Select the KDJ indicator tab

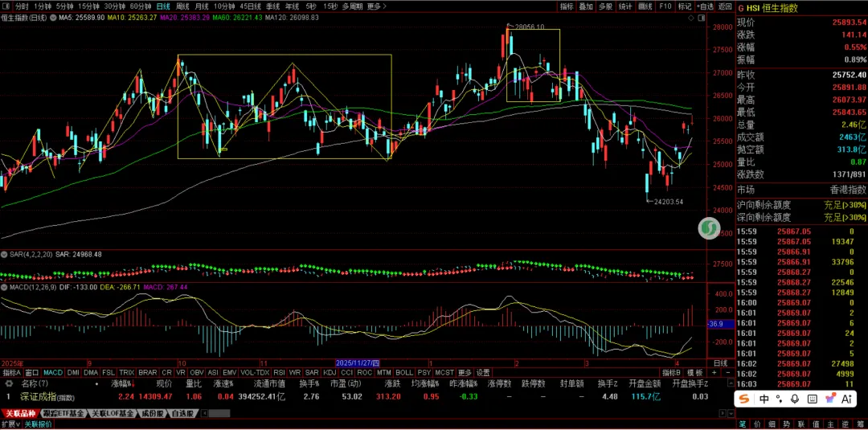tap(330, 373)
